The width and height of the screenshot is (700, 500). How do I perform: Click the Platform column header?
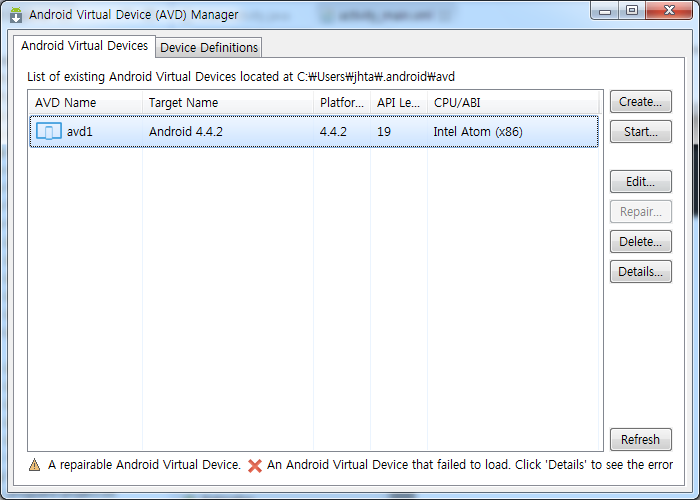[342, 103]
